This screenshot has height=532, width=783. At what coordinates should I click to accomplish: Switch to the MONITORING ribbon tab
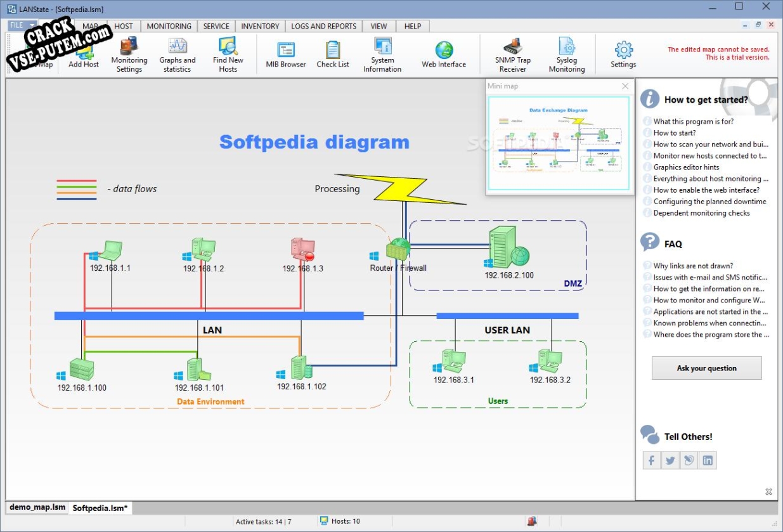[169, 26]
